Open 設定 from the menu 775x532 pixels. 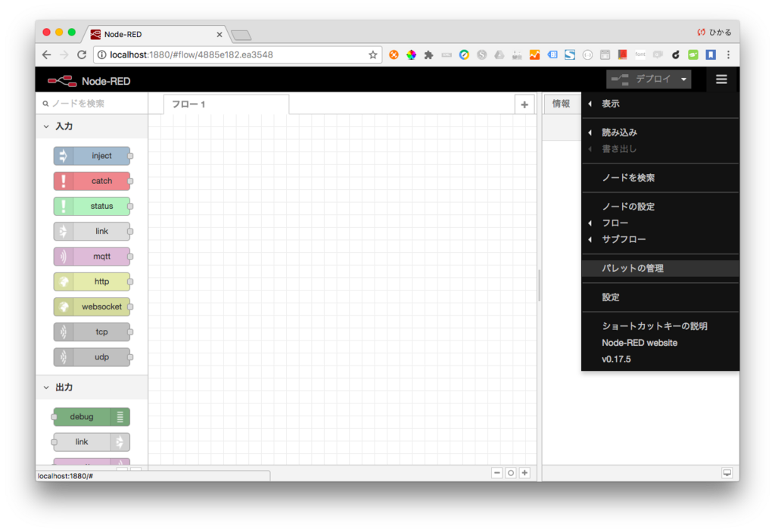tap(660, 297)
